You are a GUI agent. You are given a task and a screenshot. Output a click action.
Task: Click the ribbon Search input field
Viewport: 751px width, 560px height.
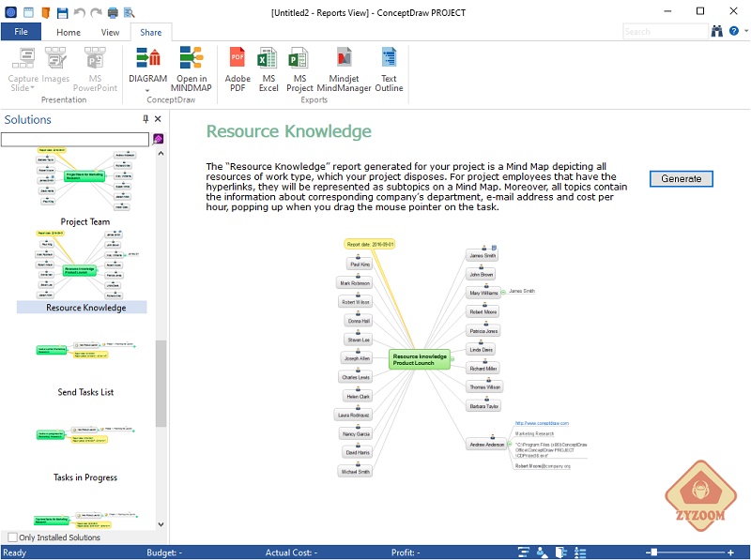click(666, 32)
